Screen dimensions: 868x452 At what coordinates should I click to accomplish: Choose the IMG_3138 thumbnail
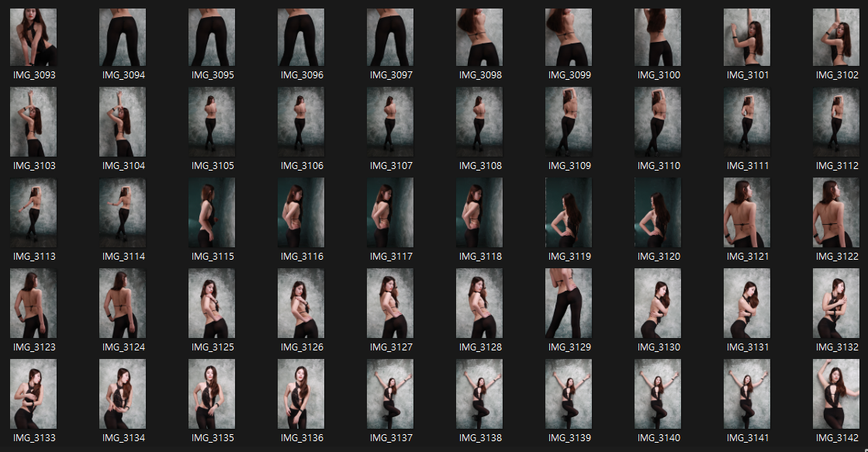pos(479,394)
